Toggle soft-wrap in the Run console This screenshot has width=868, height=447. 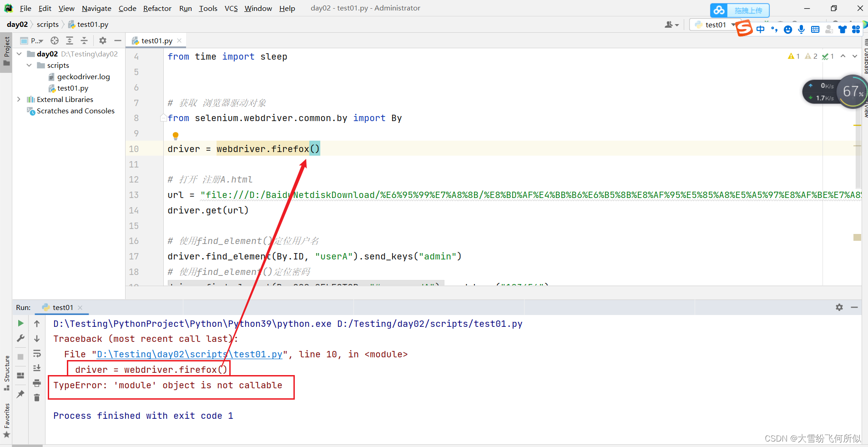37,354
